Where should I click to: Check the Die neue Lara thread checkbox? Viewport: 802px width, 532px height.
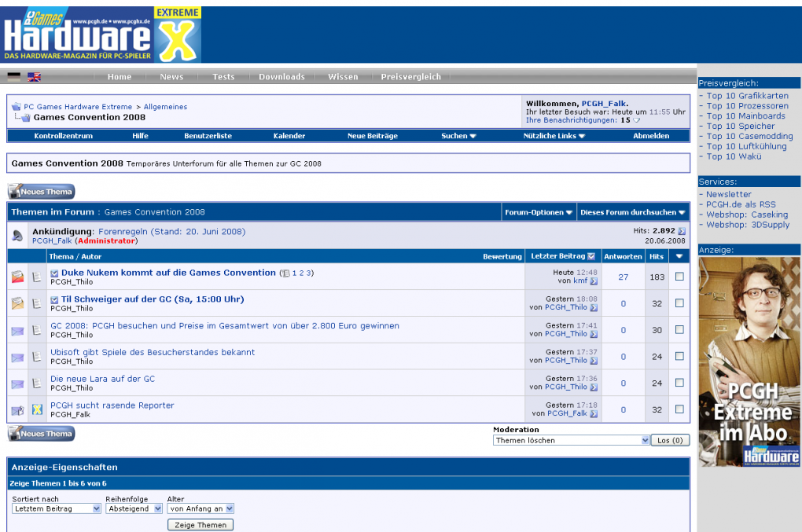point(679,383)
